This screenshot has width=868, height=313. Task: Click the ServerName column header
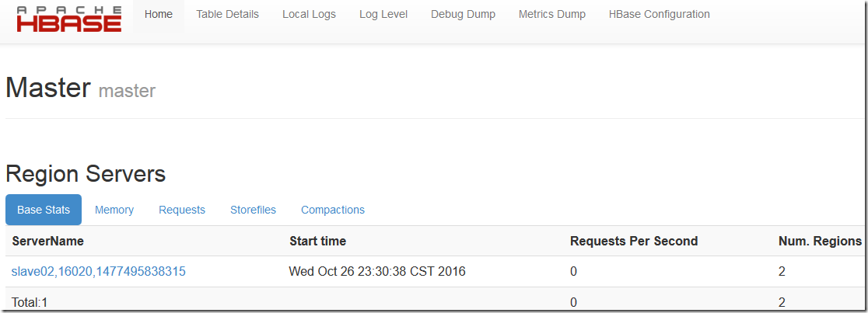pos(47,241)
